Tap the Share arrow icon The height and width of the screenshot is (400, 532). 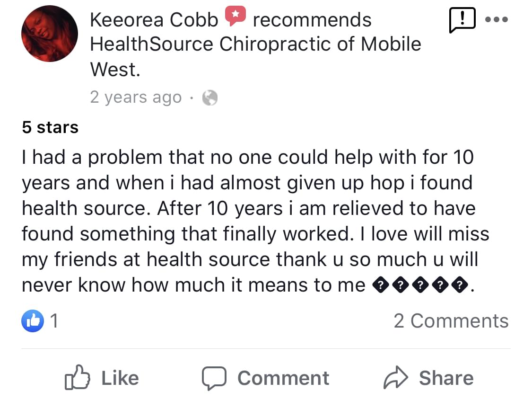tap(396, 378)
